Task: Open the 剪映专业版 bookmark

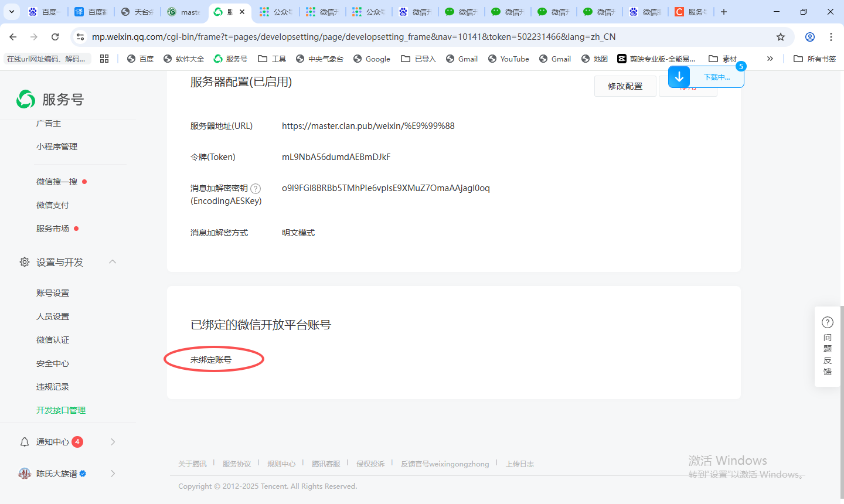Action: click(656, 59)
